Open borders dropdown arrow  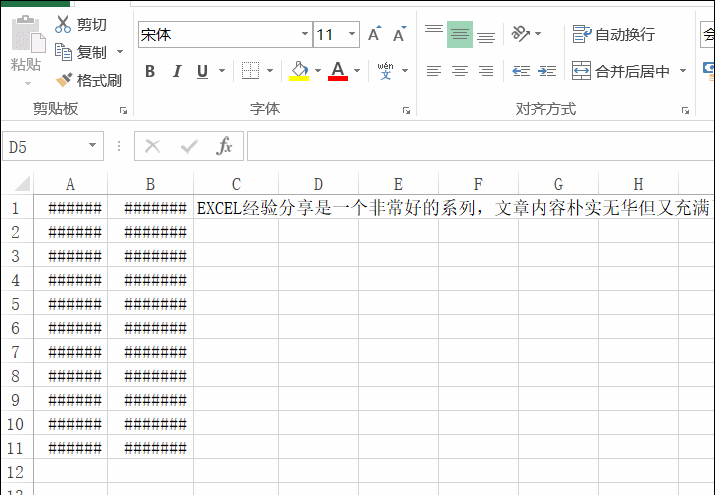click(x=270, y=71)
